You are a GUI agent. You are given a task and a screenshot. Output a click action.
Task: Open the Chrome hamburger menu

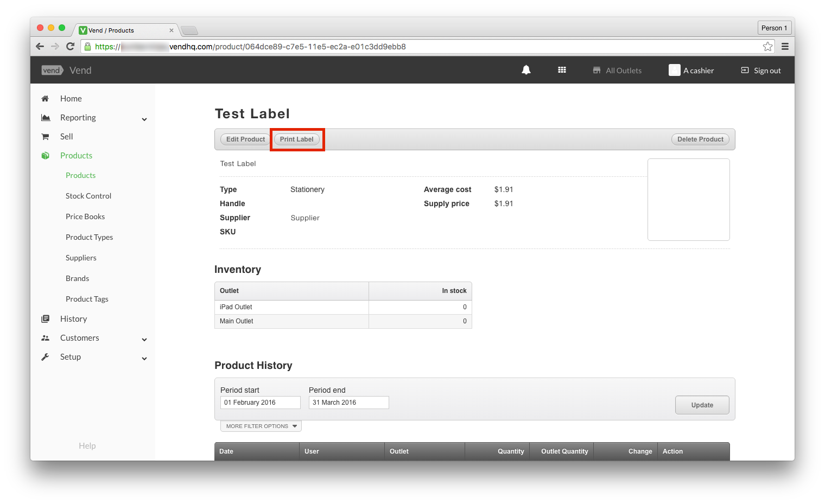[x=785, y=47]
